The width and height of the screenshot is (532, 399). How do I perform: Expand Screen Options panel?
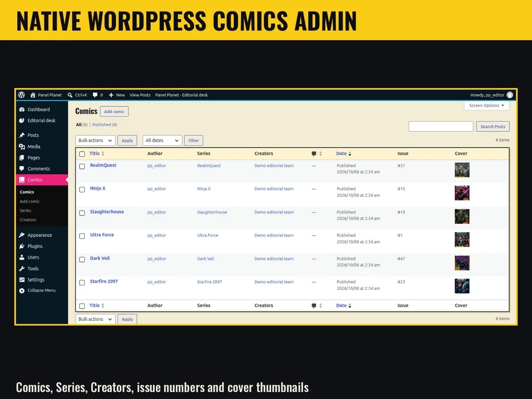point(487,105)
